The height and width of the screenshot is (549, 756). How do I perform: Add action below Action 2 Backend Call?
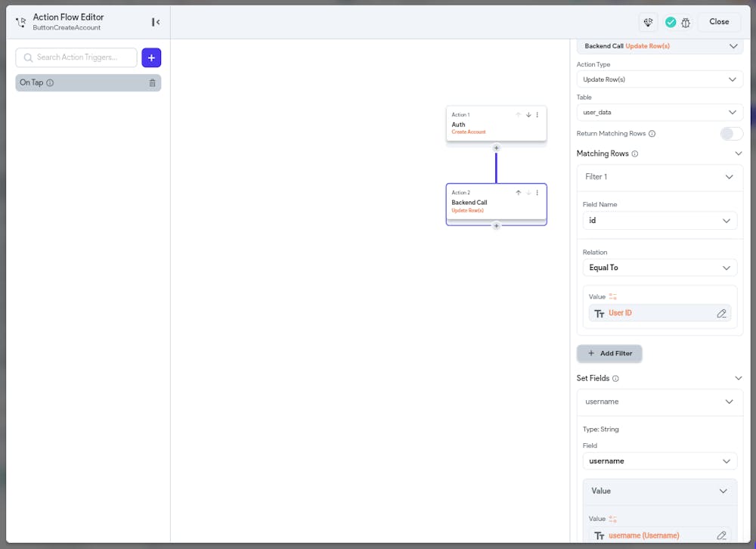[x=496, y=226]
